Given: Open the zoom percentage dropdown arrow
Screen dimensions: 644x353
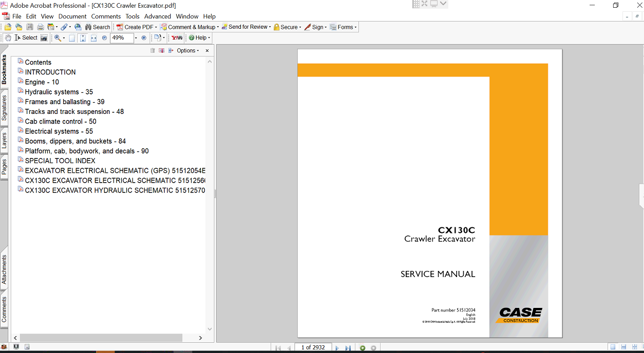Looking at the screenshot, I should tap(136, 38).
